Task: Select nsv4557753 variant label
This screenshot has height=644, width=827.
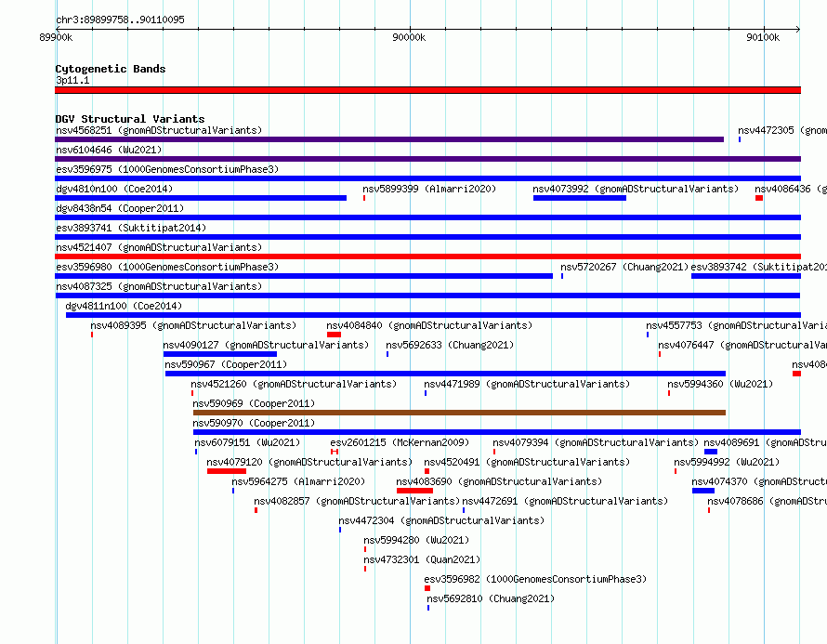Action: 736,325
